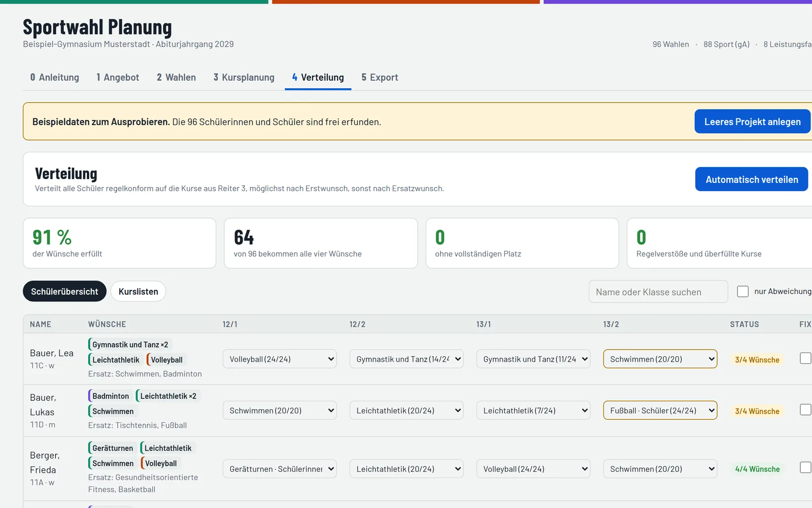This screenshot has height=508, width=812.
Task: Tick the Fix checkbox for Bauer, Lea
Action: [805, 358]
